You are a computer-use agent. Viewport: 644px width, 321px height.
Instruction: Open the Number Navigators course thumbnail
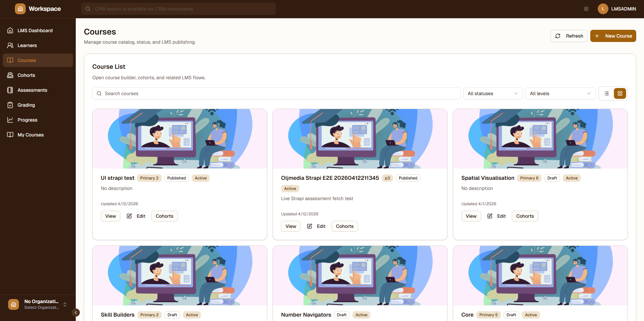click(360, 276)
